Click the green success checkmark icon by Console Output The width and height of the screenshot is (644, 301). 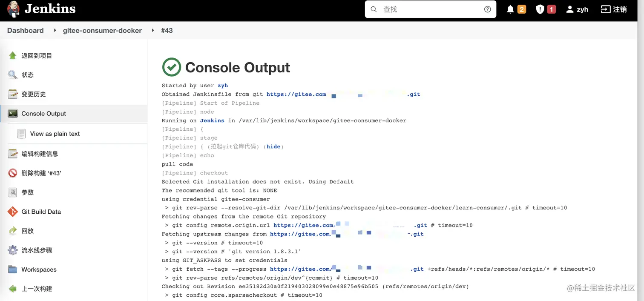pyautogui.click(x=172, y=67)
